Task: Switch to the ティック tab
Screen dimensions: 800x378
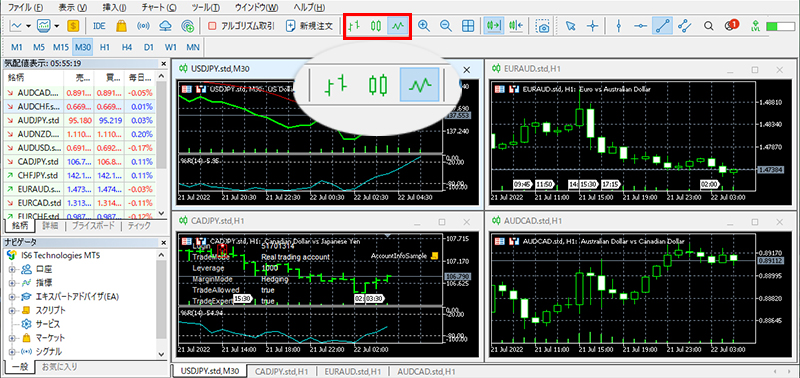Action: click(x=139, y=225)
